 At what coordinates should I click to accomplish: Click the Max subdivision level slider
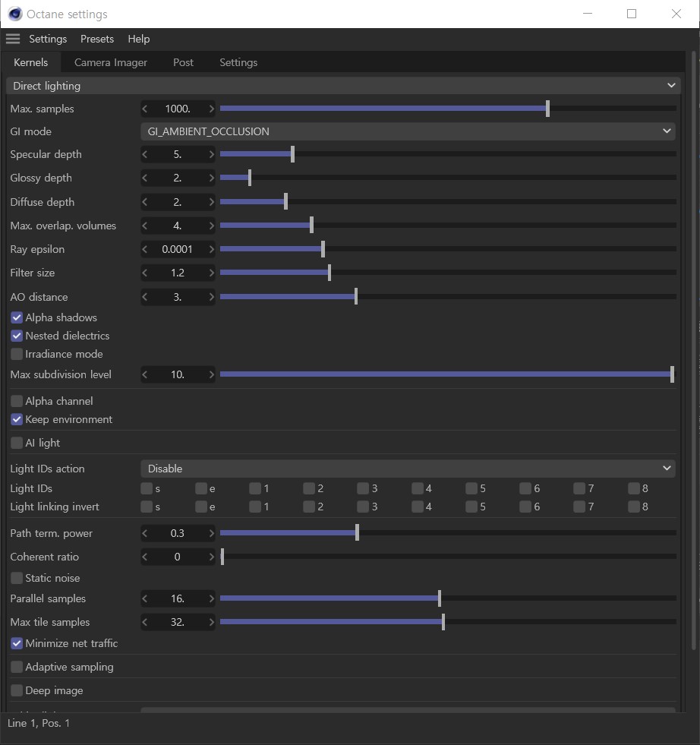[448, 374]
